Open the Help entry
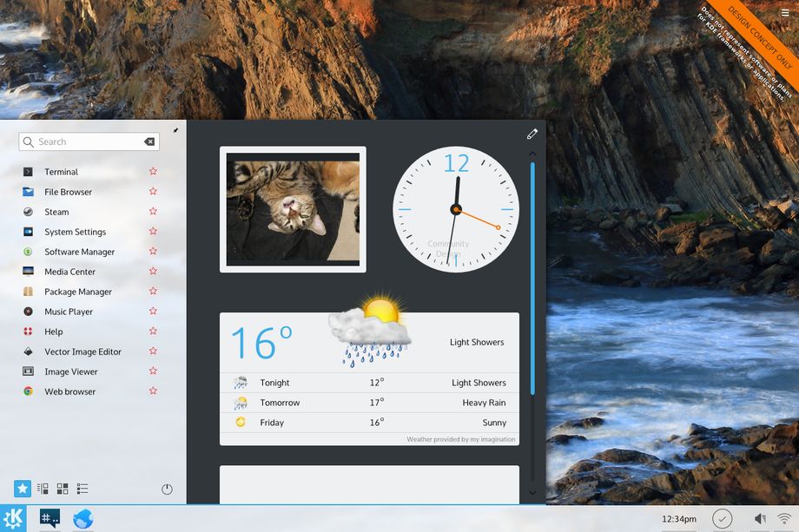799x532 pixels. 54,332
